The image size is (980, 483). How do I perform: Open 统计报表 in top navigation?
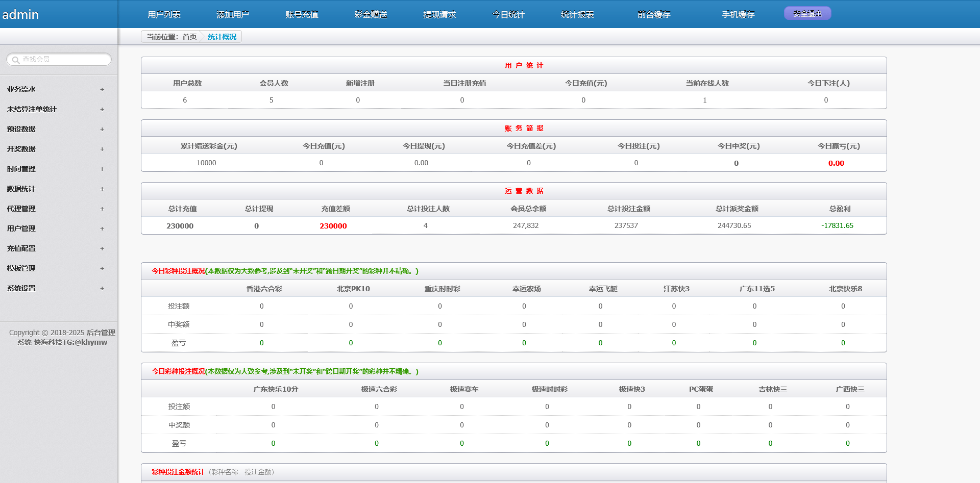577,14
